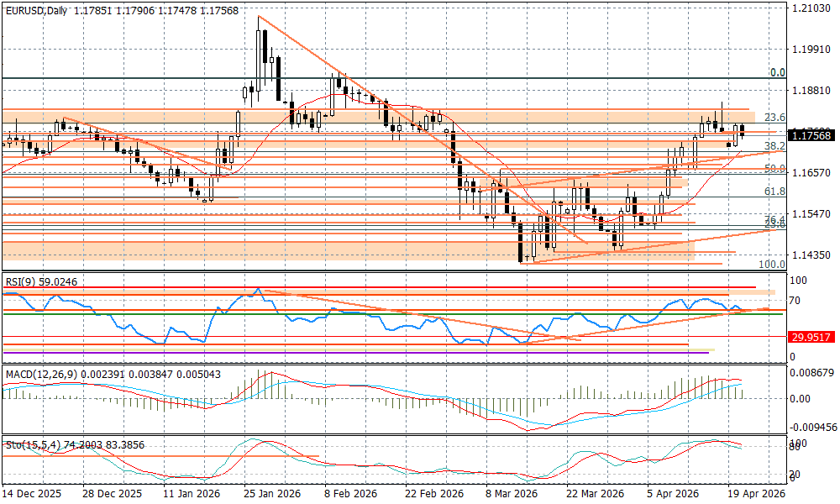
Task: Click the Fibonacci 0.0 level label
Action: click(778, 73)
